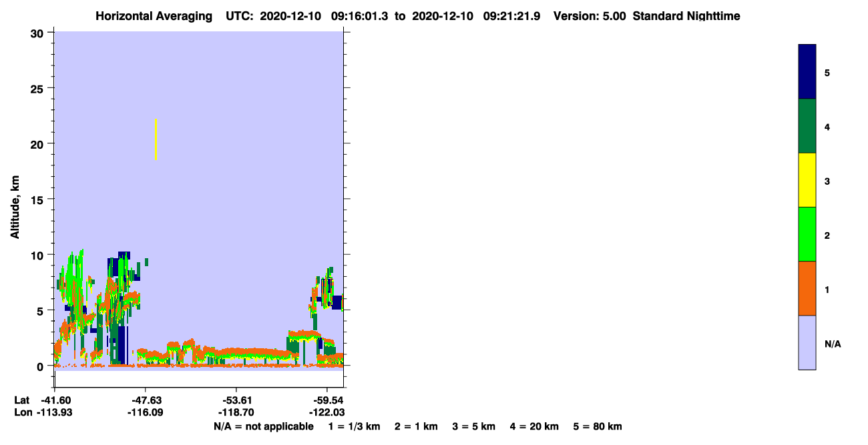This screenshot has height=445, width=868.
Task: Click the y-axis tick label 25
Action: point(38,88)
